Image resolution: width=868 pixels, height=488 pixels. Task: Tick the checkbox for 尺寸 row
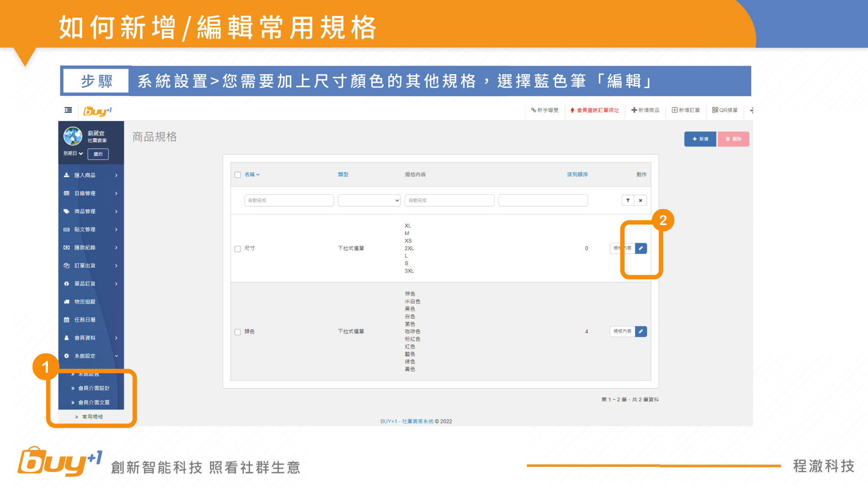click(237, 249)
